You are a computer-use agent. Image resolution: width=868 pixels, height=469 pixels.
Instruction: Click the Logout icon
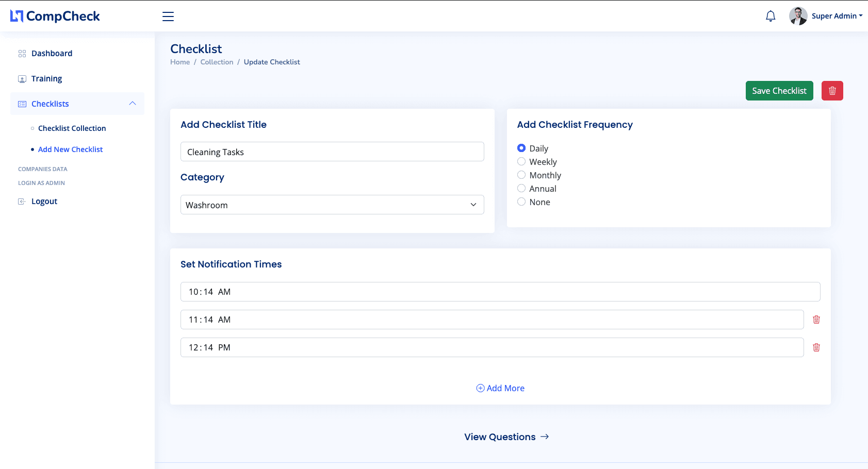pos(22,202)
